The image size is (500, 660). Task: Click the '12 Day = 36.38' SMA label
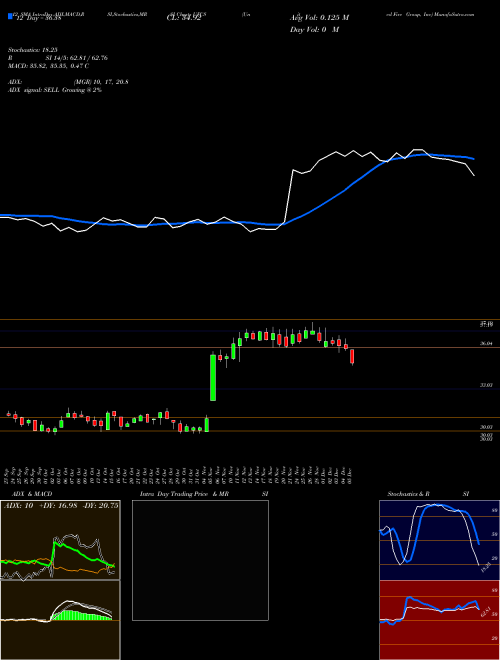tap(37, 18)
